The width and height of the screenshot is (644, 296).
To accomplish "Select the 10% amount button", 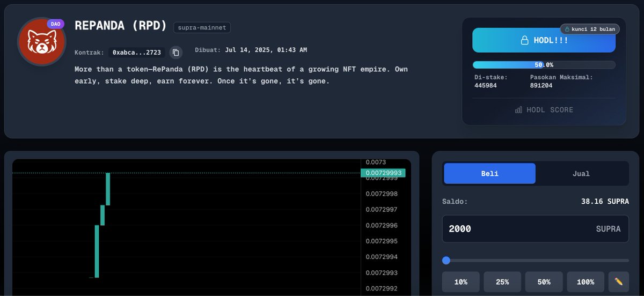I will click(460, 282).
